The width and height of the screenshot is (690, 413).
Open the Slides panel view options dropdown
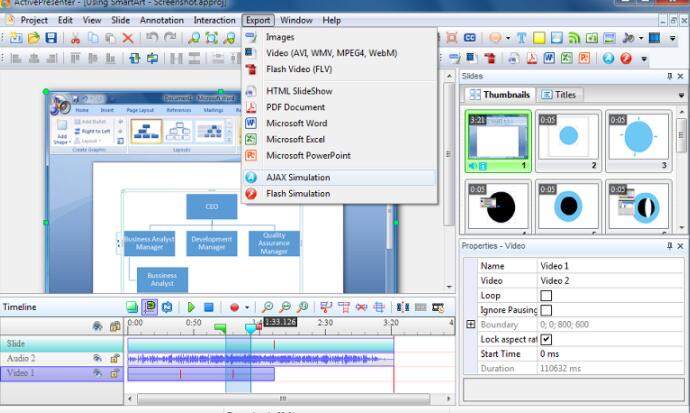pos(681,95)
